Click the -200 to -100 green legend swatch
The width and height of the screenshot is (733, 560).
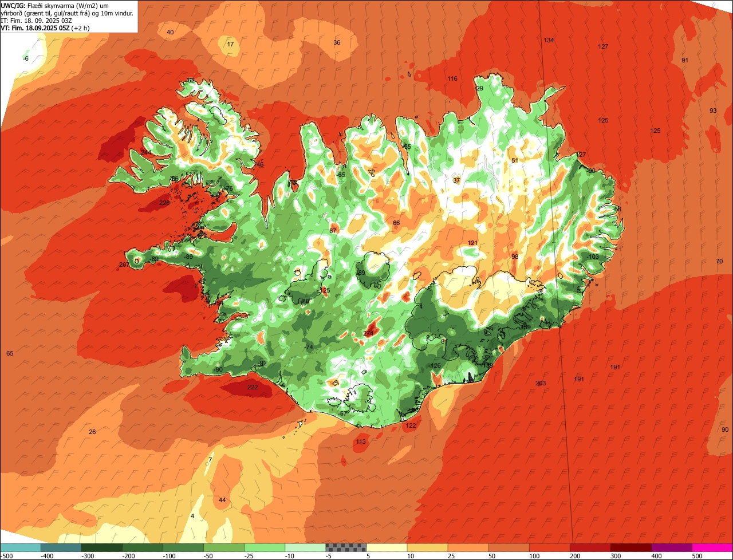coord(143,547)
